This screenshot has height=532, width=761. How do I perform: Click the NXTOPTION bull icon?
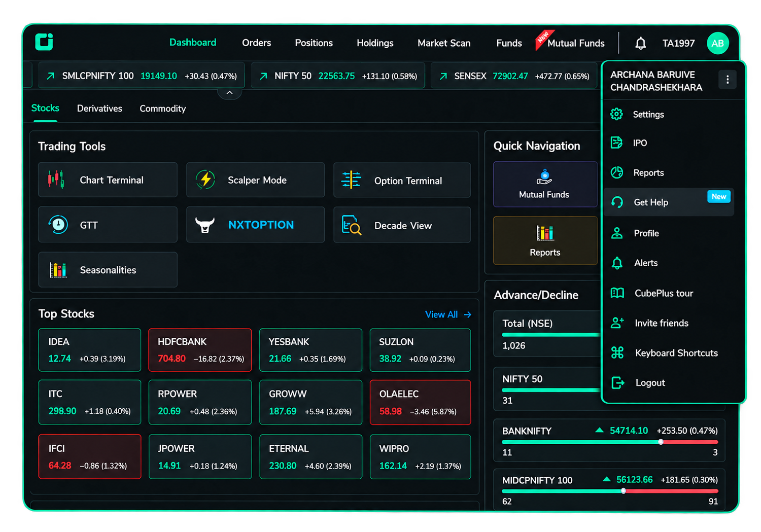(205, 225)
